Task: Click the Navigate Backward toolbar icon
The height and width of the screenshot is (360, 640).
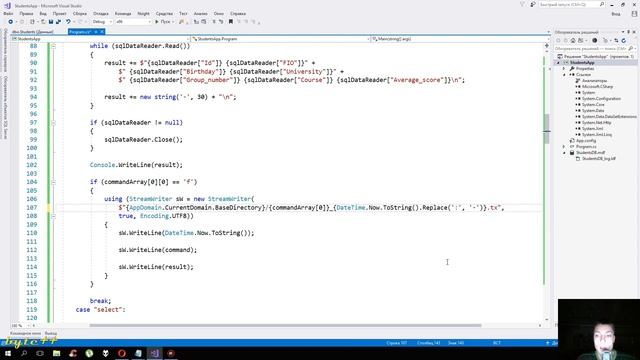Action: (10, 22)
